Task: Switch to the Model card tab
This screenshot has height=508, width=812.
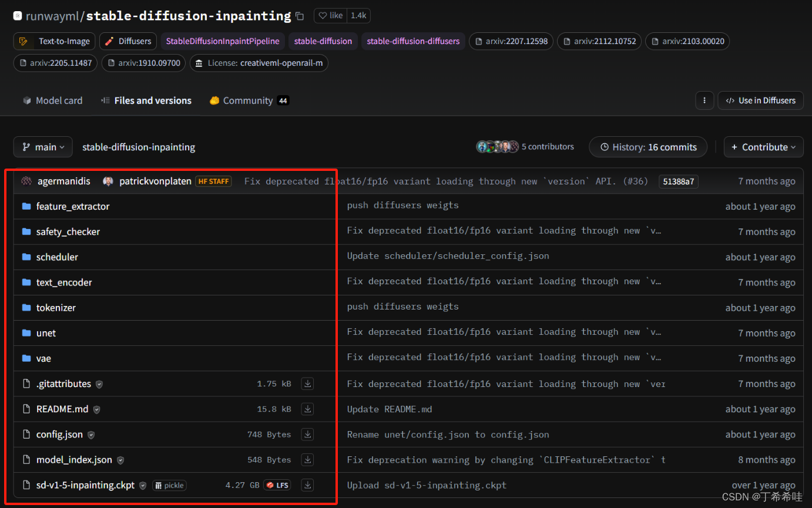Action: pos(52,100)
